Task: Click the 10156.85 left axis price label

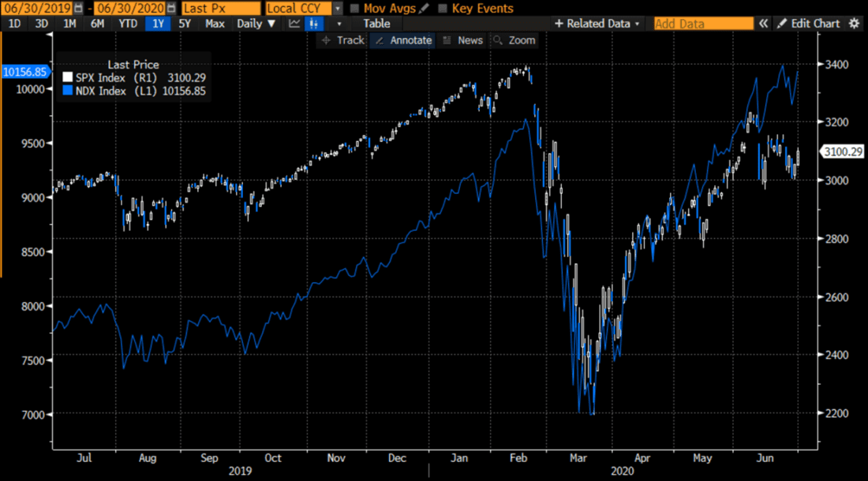Action: pos(25,72)
